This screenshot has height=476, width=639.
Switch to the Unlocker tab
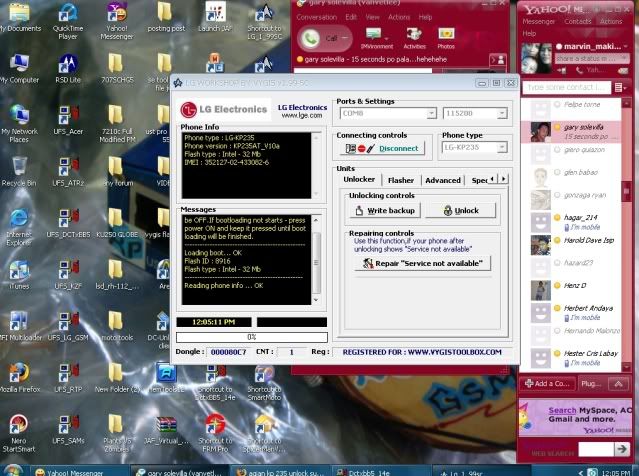tap(359, 179)
